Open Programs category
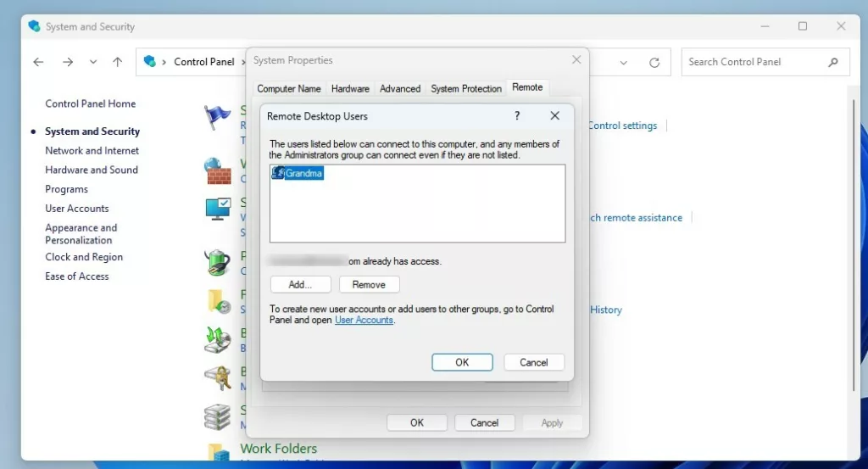This screenshot has height=469, width=868. pyautogui.click(x=66, y=189)
